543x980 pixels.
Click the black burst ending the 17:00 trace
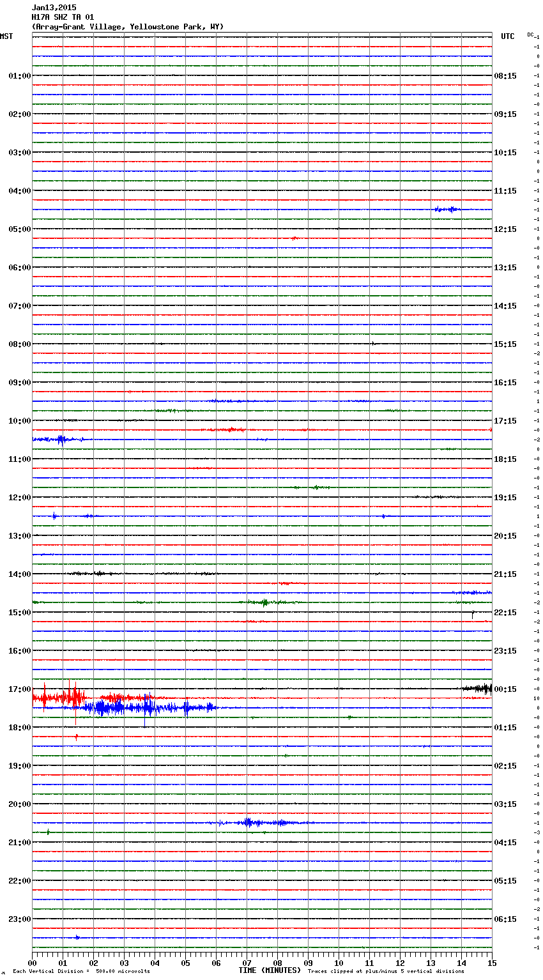tap(477, 689)
